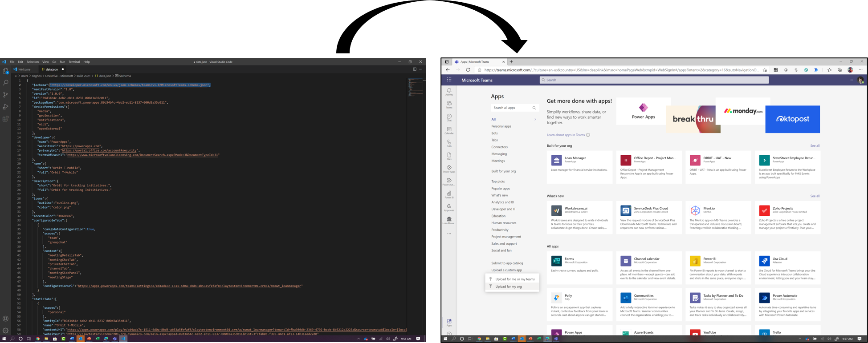The height and width of the screenshot is (343, 868).
Task: Click the Search all apps field
Action: coord(511,108)
